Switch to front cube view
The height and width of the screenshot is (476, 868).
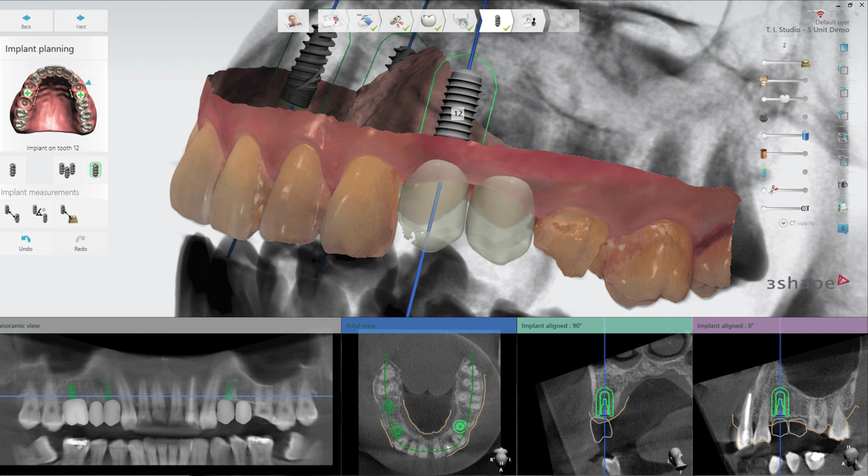pos(843,47)
